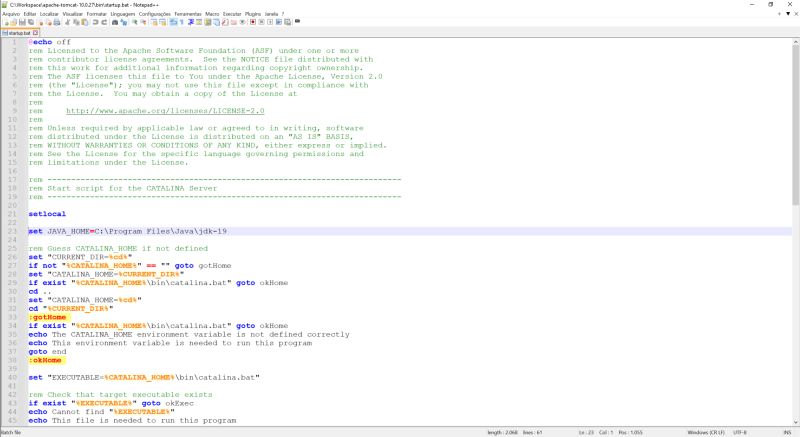Open the Arquivo menu
800x437 pixels.
pyautogui.click(x=11, y=14)
